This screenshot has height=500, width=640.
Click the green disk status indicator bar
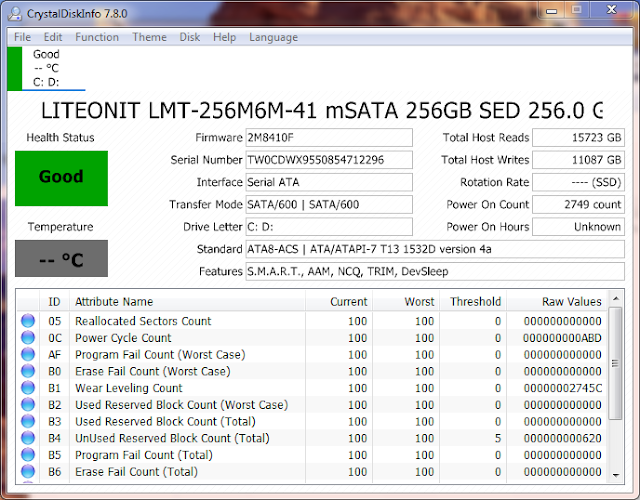[x=15, y=68]
